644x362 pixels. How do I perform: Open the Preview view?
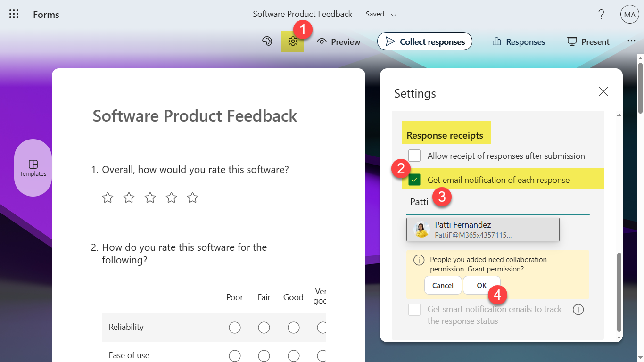[339, 41]
